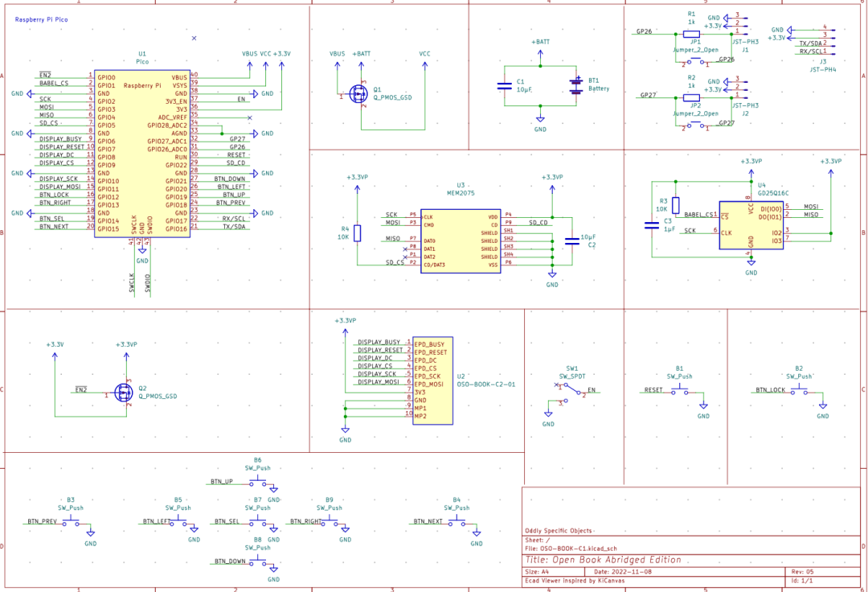This screenshot has height=592, width=868.
Task: Click the B1 RESET push button symbol
Action: (x=679, y=391)
